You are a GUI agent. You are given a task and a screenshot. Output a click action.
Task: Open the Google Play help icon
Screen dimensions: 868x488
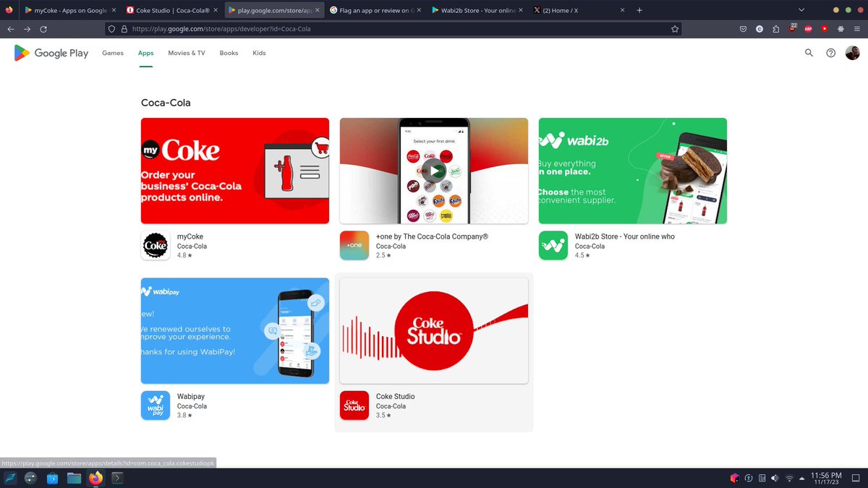point(831,53)
